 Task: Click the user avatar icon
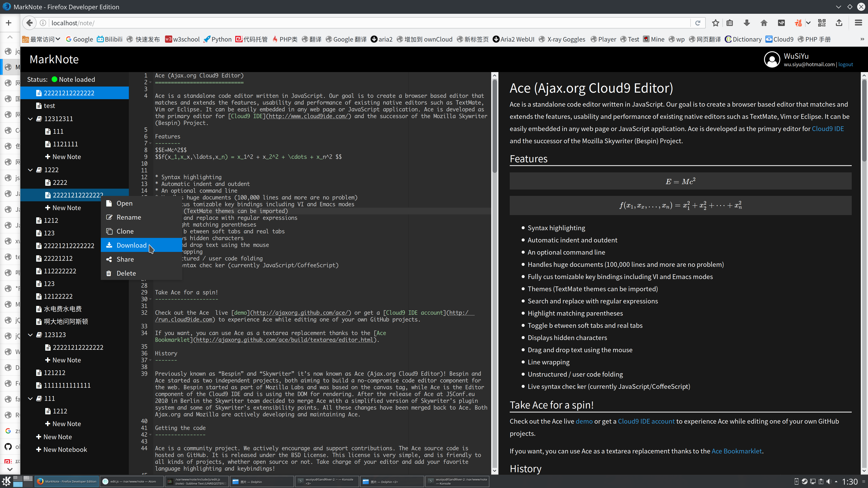pyautogui.click(x=772, y=60)
